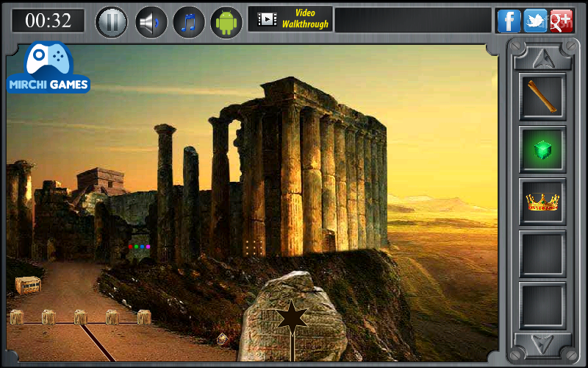Pause the game with the pause button
The height and width of the screenshot is (368, 588).
tap(112, 22)
